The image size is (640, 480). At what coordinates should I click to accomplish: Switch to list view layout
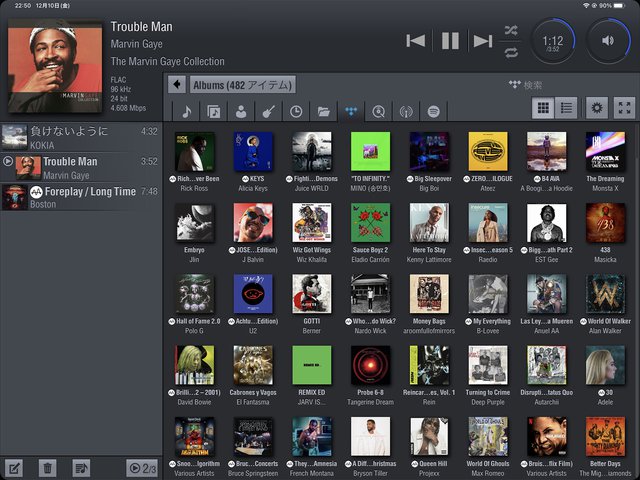pos(566,108)
